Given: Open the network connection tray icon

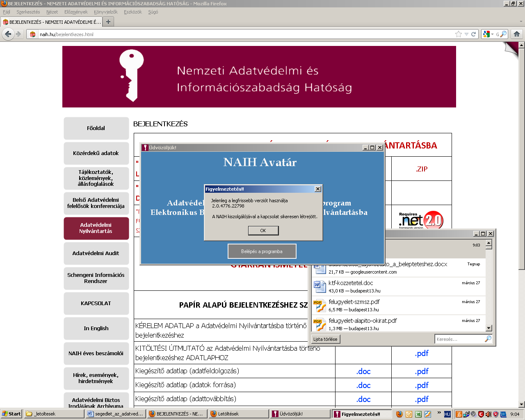Looking at the screenshot, I should coord(466,414).
